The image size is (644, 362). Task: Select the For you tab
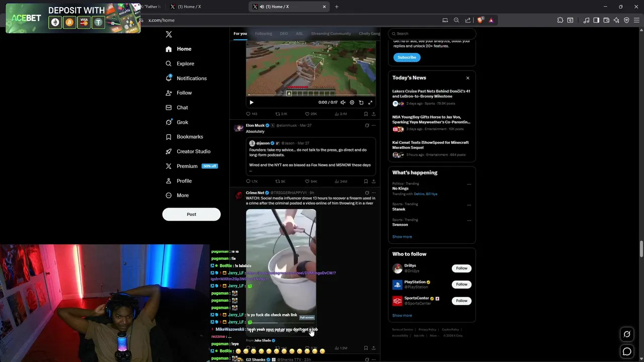[x=240, y=34]
